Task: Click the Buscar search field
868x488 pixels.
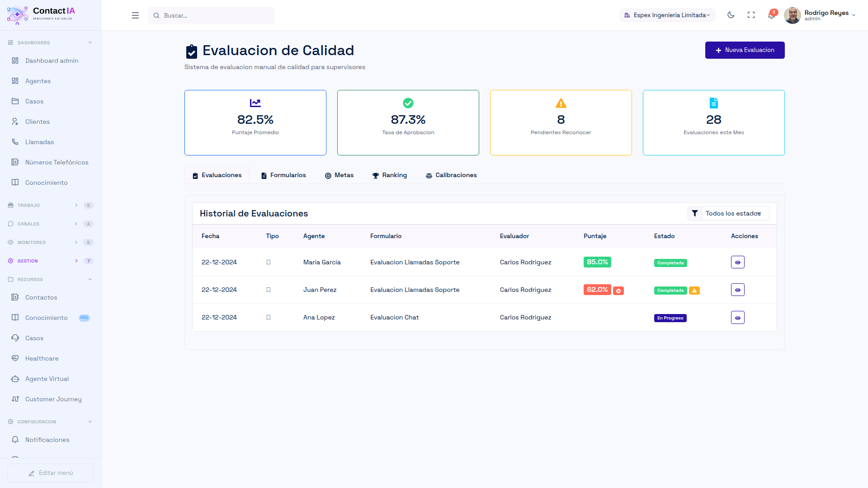Action: pyautogui.click(x=211, y=15)
